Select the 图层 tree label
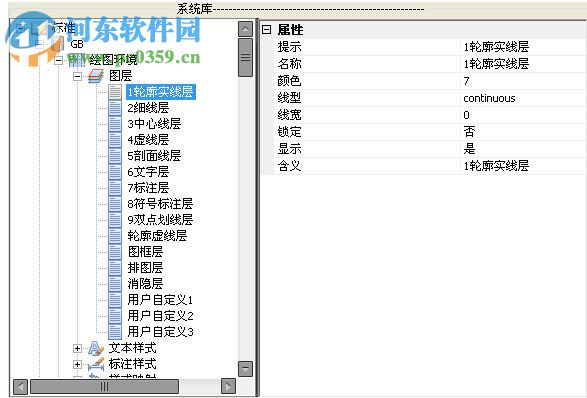 121,76
